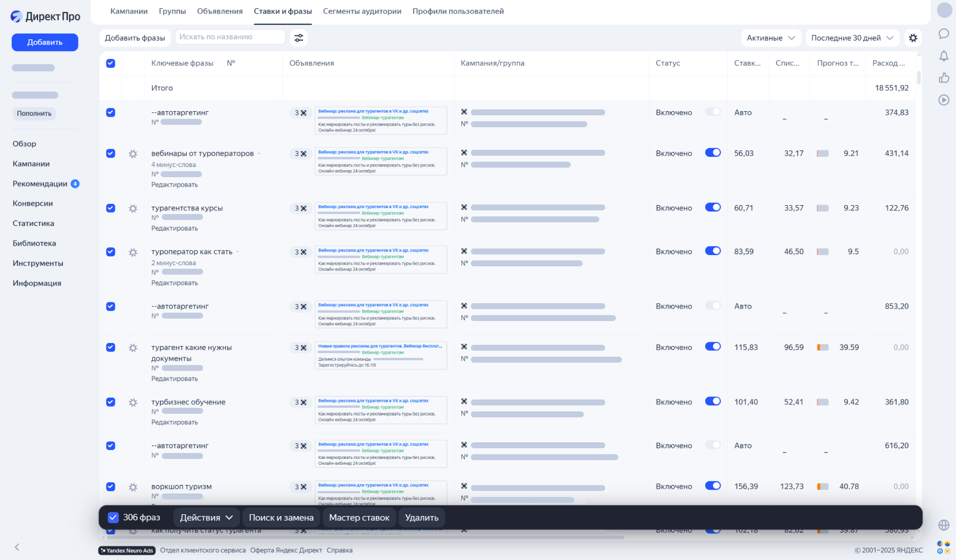Open the Активные status filter dropdown
Viewport: 956px width, 560px height.
click(x=771, y=37)
